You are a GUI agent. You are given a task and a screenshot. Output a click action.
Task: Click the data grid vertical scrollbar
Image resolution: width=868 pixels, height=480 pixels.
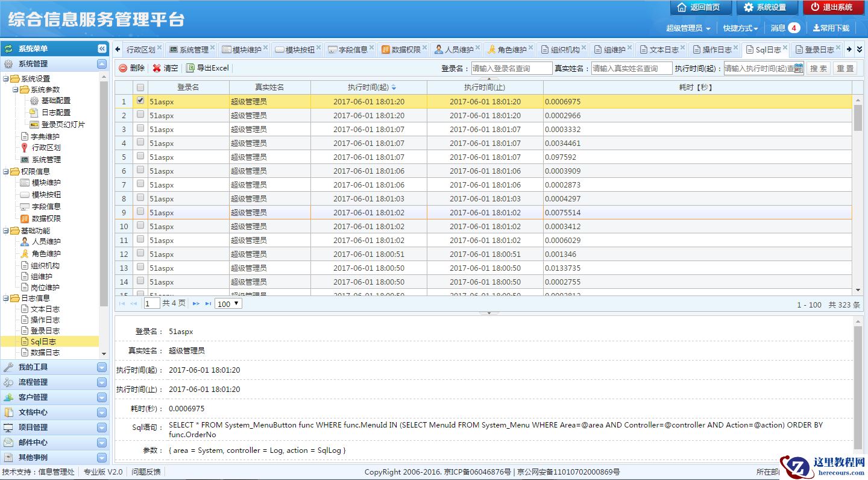tap(858, 118)
